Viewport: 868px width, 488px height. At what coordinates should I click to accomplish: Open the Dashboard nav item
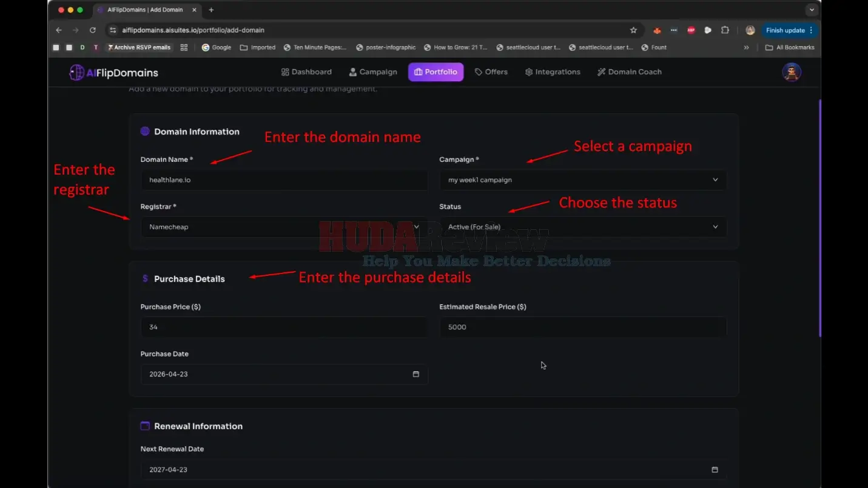(x=306, y=72)
